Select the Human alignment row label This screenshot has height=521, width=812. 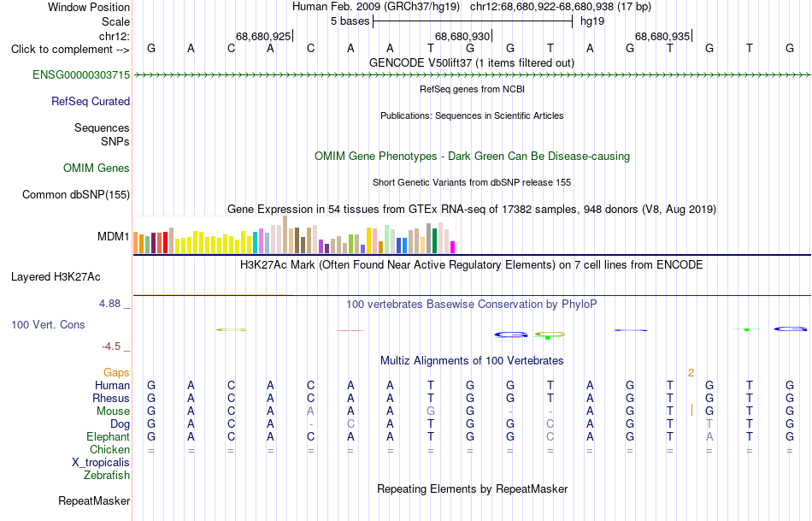click(112, 385)
